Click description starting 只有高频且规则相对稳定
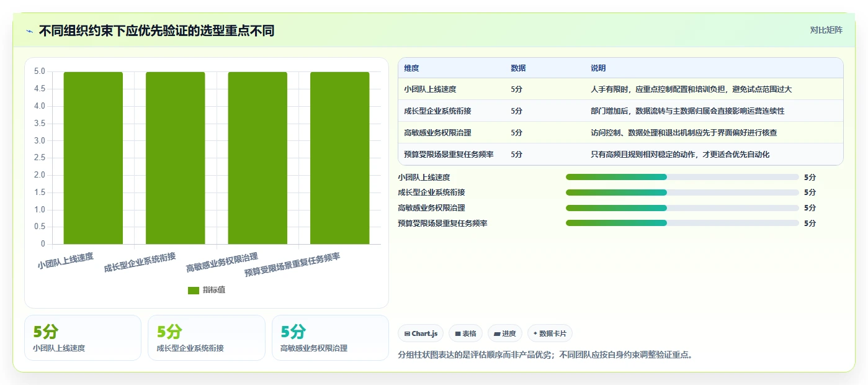The image size is (868, 385). tap(680, 155)
